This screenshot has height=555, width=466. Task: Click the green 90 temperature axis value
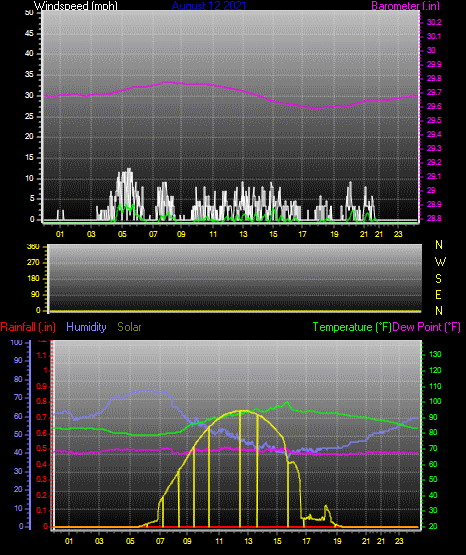coord(433,417)
